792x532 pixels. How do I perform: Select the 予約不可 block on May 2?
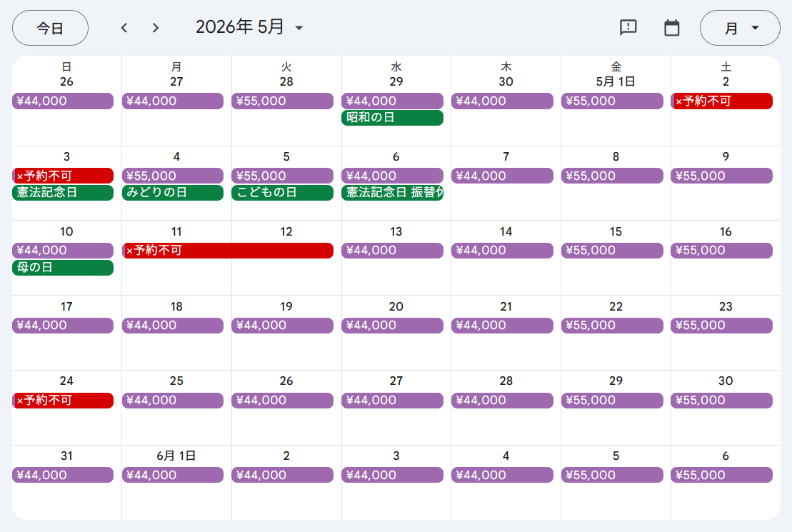pyautogui.click(x=722, y=101)
